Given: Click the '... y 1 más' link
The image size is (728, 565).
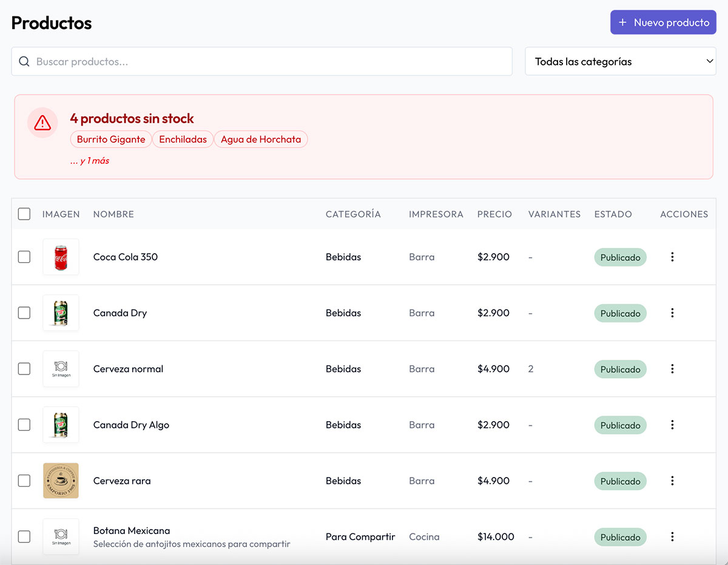Looking at the screenshot, I should pyautogui.click(x=90, y=161).
